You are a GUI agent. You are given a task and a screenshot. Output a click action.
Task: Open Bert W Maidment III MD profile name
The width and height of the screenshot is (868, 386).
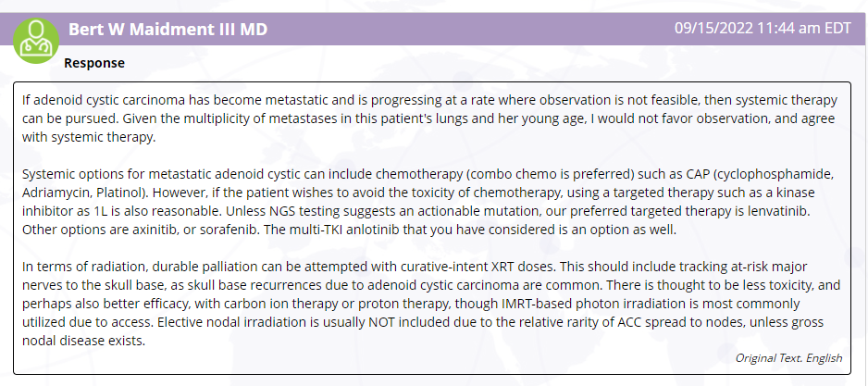click(167, 30)
